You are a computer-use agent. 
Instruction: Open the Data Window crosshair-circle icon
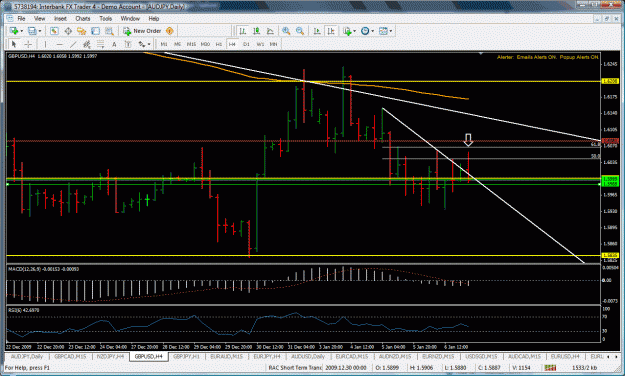click(x=68, y=31)
